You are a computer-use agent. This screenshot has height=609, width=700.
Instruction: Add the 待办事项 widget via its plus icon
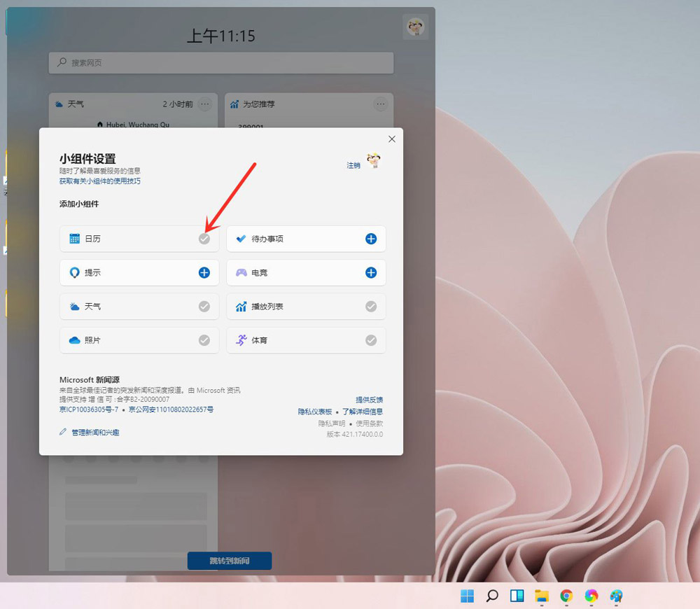tap(372, 239)
